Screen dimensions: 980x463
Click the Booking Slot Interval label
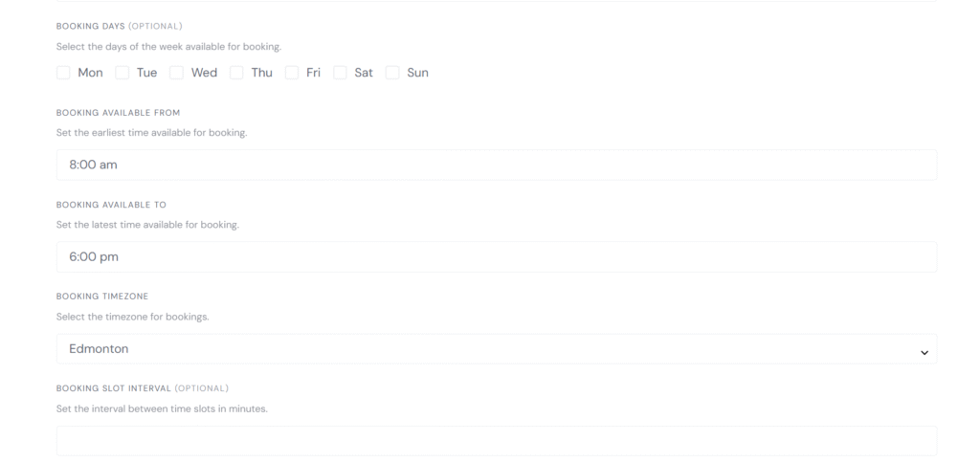(x=113, y=388)
